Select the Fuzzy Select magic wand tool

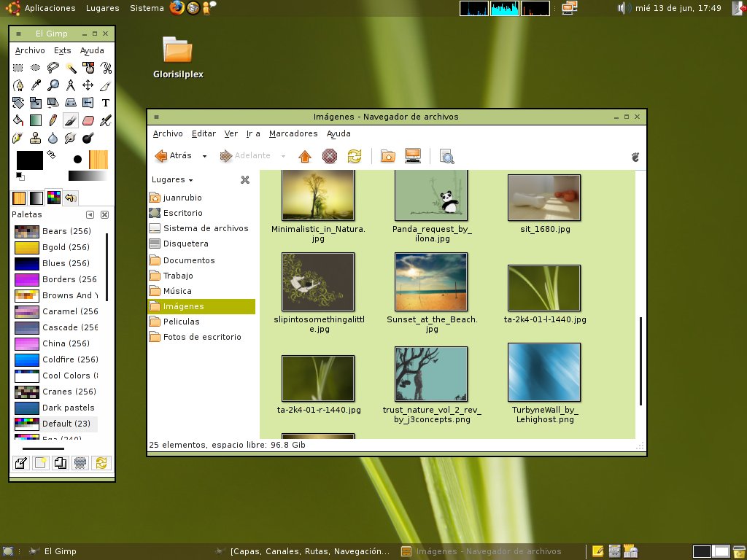(71, 68)
